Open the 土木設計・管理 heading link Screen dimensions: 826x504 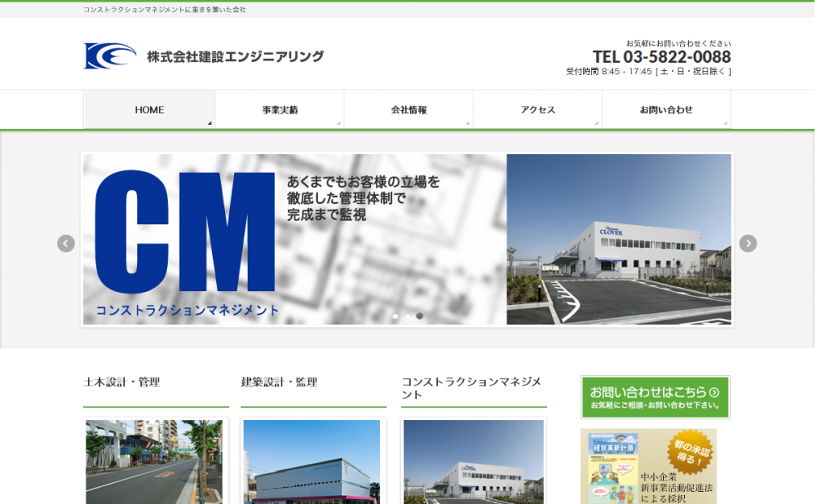click(x=122, y=382)
